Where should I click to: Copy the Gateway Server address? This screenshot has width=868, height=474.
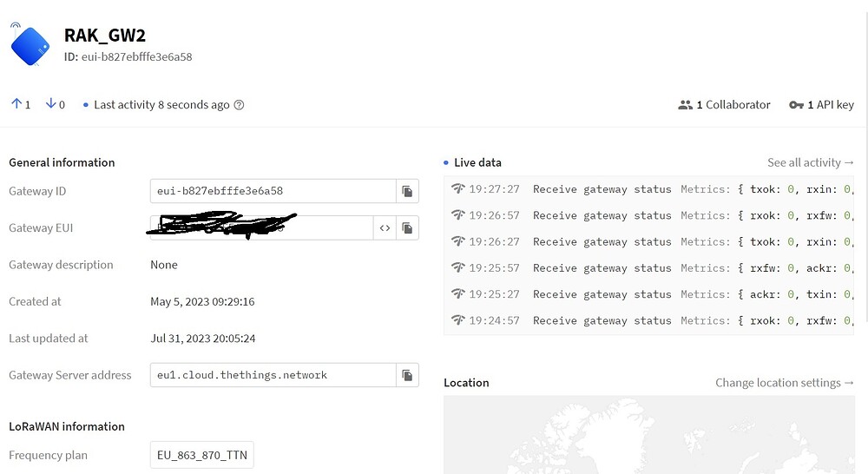pos(407,375)
